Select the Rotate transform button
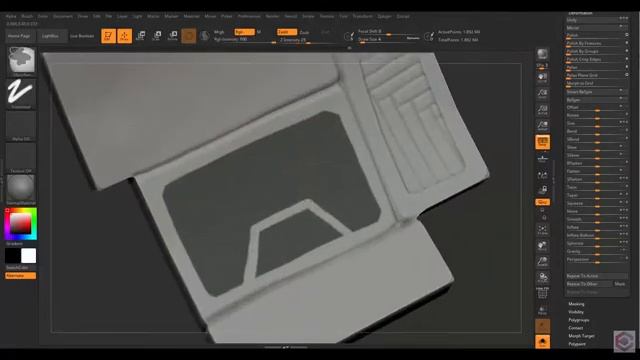The image size is (640, 360). coord(173,36)
